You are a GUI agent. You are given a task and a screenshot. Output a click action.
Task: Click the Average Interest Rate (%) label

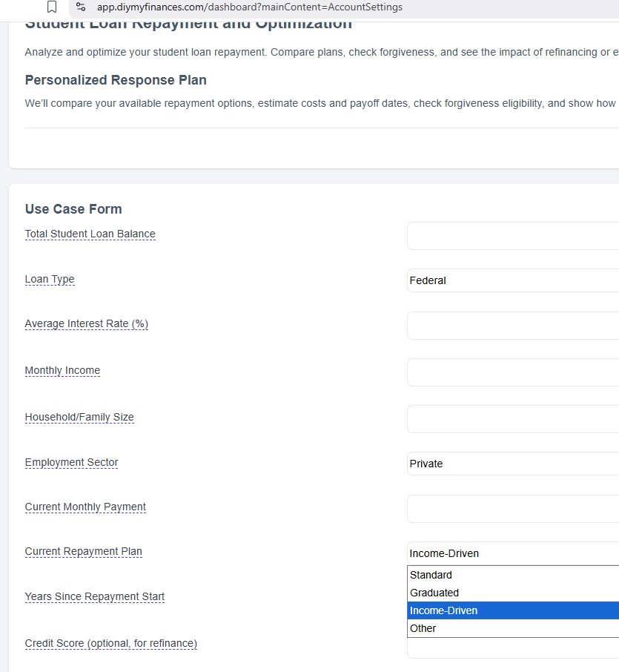(85, 323)
